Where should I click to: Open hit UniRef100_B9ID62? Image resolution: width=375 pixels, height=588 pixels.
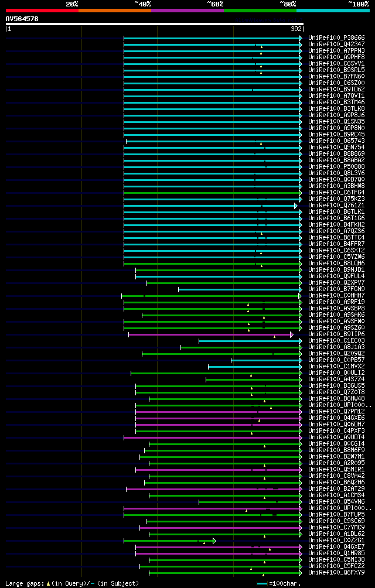point(336,89)
